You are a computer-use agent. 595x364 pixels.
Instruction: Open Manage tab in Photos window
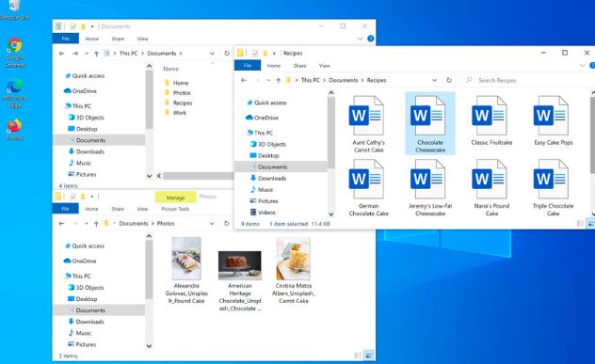point(175,198)
